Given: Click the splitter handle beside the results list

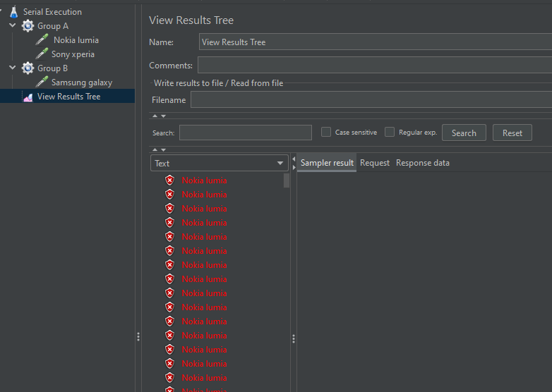Looking at the screenshot, I should pos(294,339).
